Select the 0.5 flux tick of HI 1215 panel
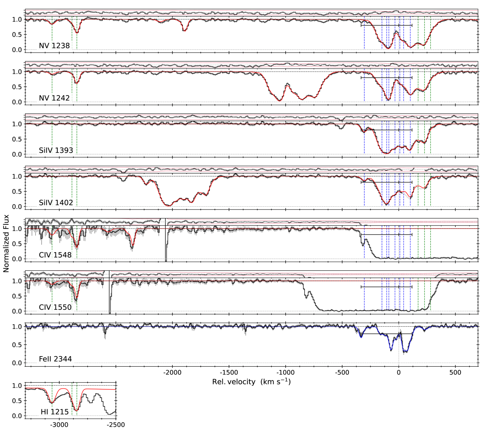 17,401
